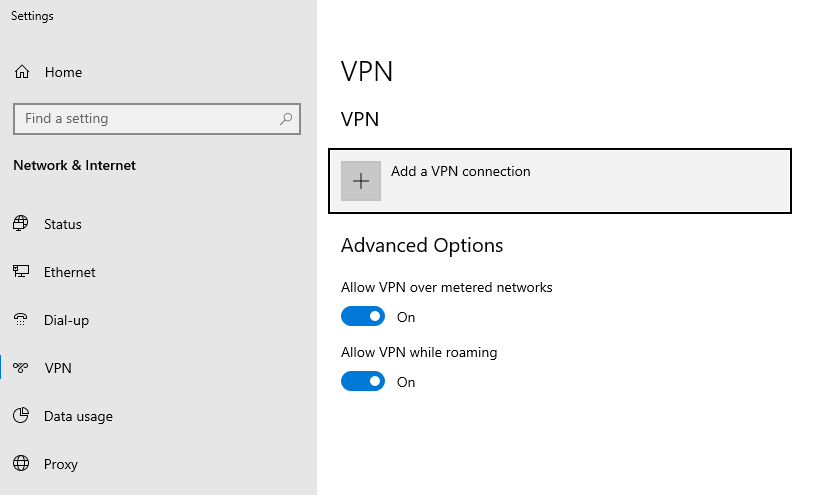Select the VPN sidebar label

(58, 368)
